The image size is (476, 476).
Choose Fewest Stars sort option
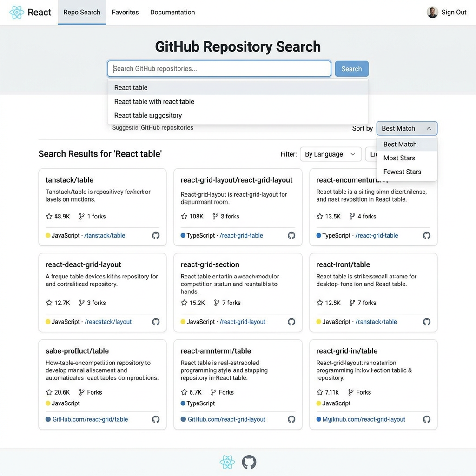click(407, 172)
